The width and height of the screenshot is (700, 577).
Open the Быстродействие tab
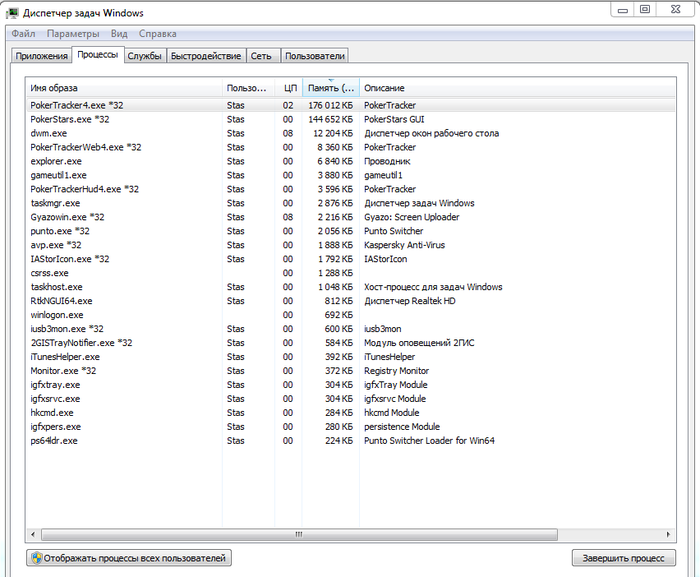206,56
